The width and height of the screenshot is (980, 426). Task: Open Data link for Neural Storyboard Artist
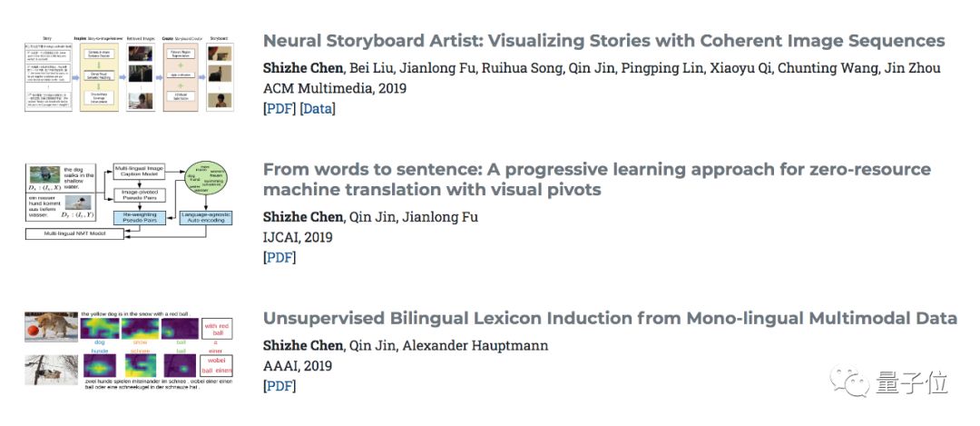(x=318, y=109)
